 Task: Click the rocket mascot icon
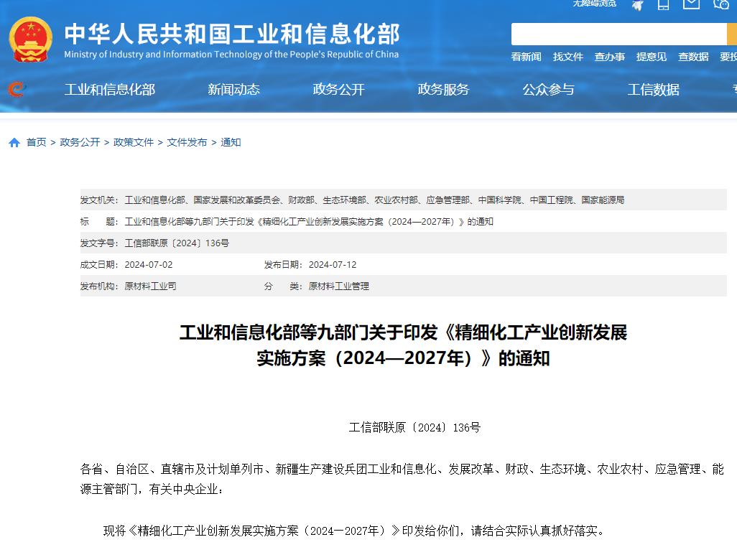[637, 5]
